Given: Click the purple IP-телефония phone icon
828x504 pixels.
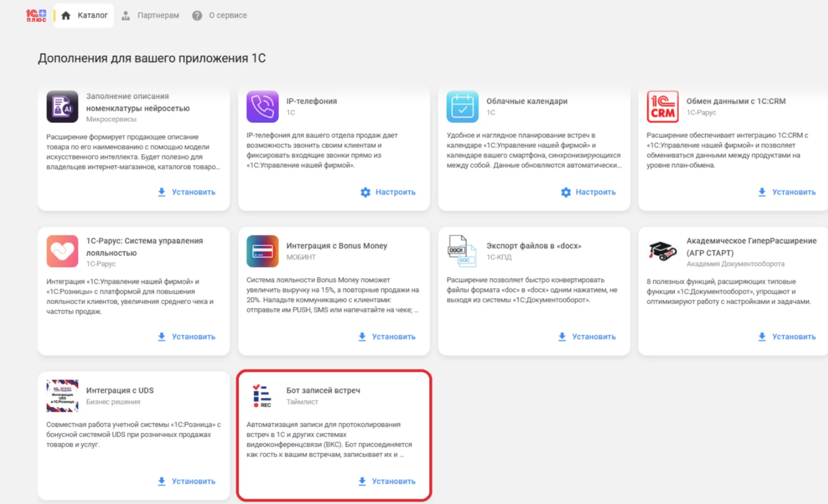Looking at the screenshot, I should click(263, 107).
